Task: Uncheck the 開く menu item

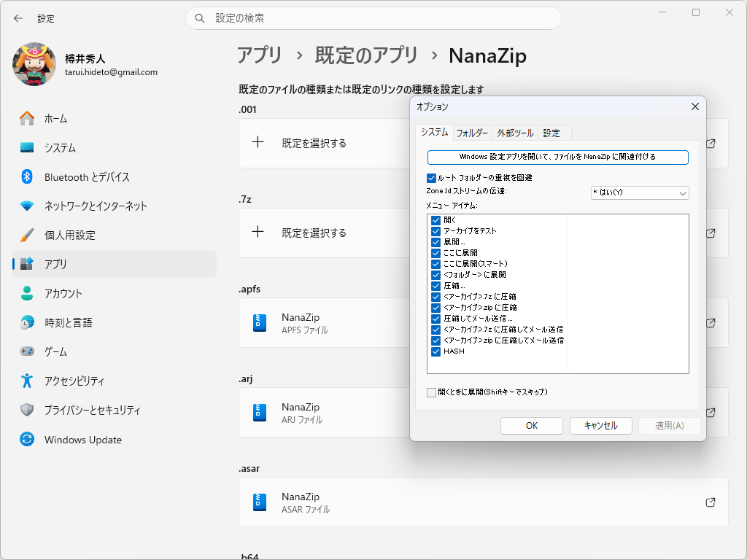Action: click(x=436, y=220)
